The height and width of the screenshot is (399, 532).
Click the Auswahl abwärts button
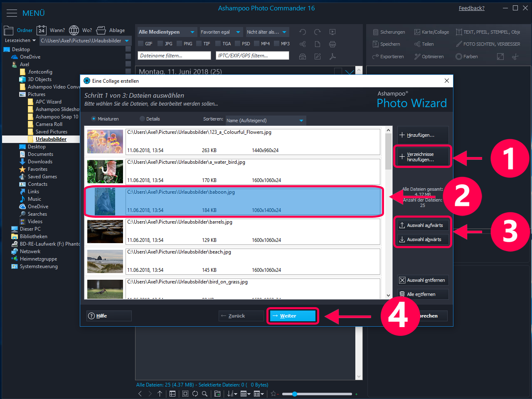tap(423, 239)
